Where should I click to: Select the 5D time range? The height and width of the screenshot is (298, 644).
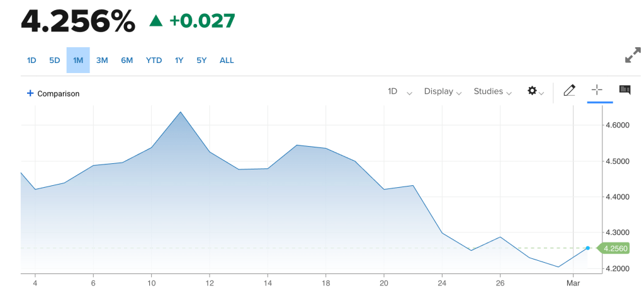click(x=55, y=60)
